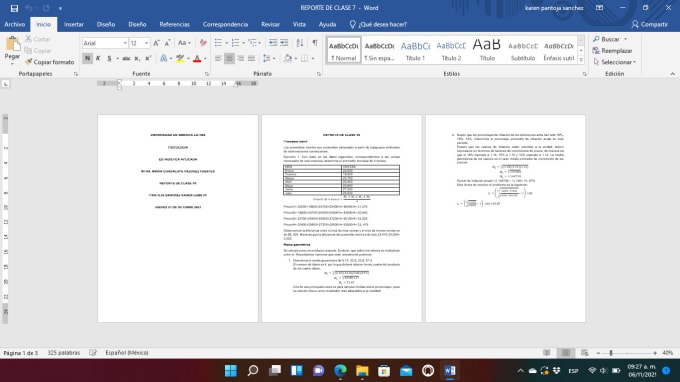This screenshot has height=382, width=680.
Task: Apply the Sin espaciado style
Action: 379,50
